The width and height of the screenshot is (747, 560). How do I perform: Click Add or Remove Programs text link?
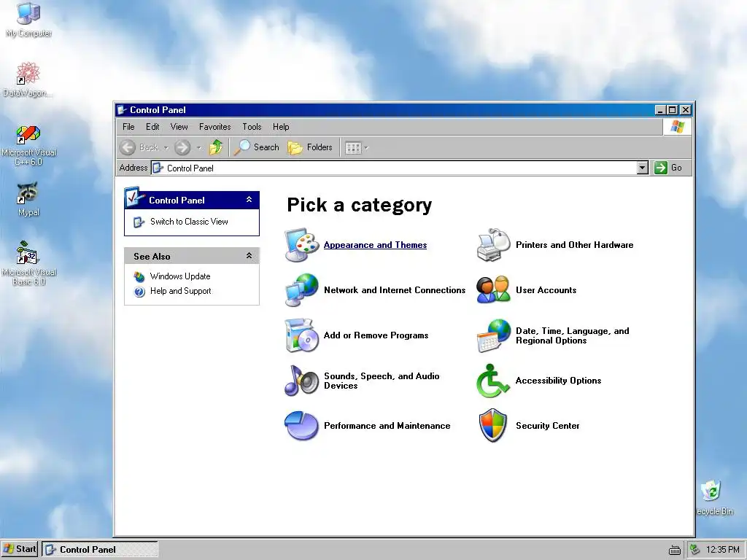click(x=376, y=335)
